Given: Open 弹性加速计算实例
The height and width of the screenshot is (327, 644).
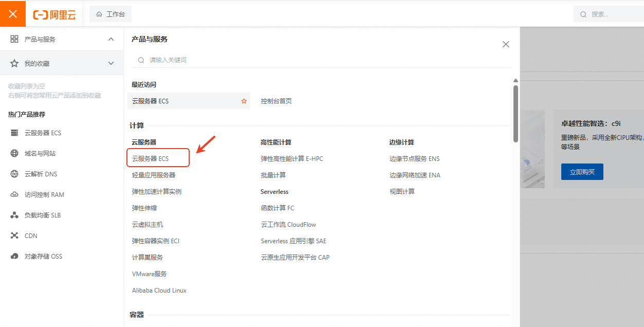Looking at the screenshot, I should (157, 192).
